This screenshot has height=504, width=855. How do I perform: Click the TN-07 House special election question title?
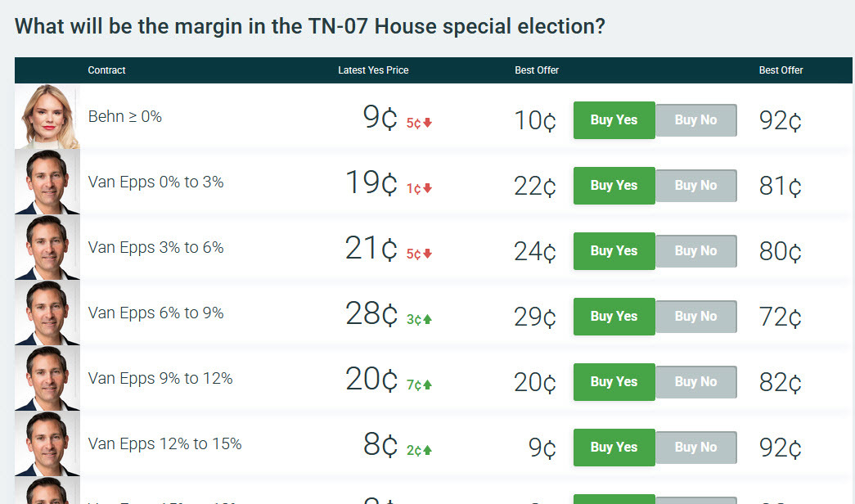click(309, 26)
